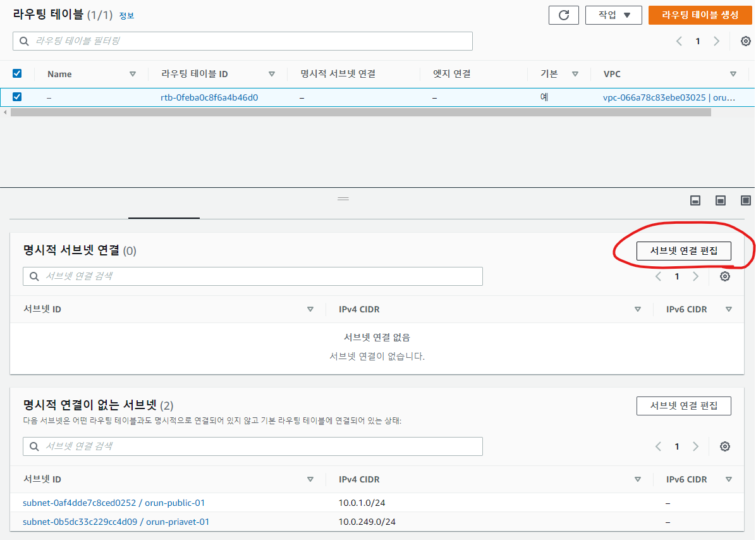Previous page in subnets without explicit association
The width and height of the screenshot is (756, 540).
click(x=658, y=446)
